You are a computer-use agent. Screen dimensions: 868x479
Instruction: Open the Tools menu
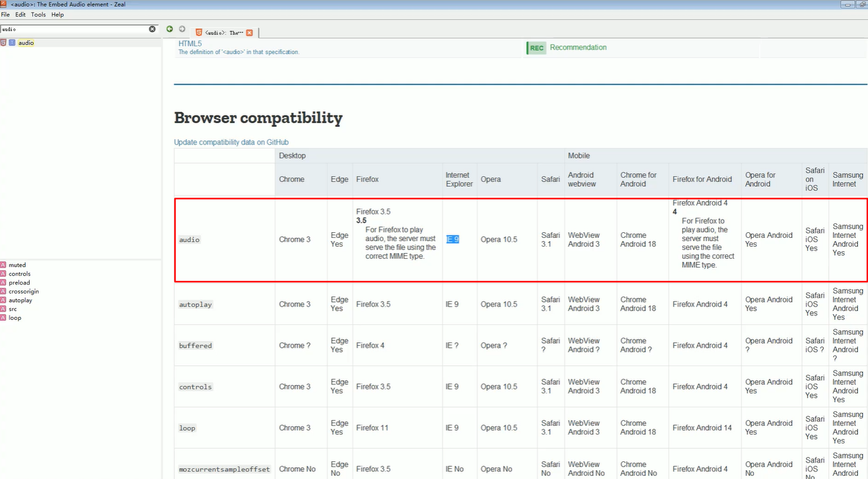(38, 15)
